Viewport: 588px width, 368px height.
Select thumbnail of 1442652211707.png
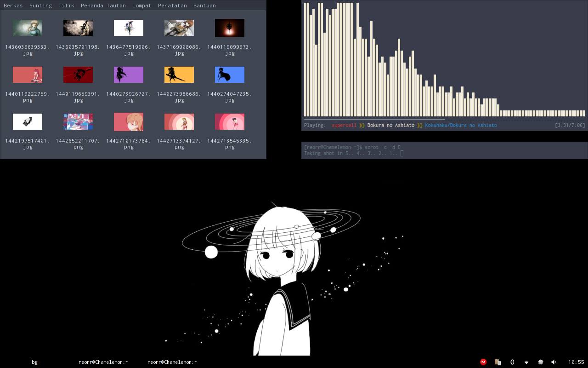coord(78,122)
